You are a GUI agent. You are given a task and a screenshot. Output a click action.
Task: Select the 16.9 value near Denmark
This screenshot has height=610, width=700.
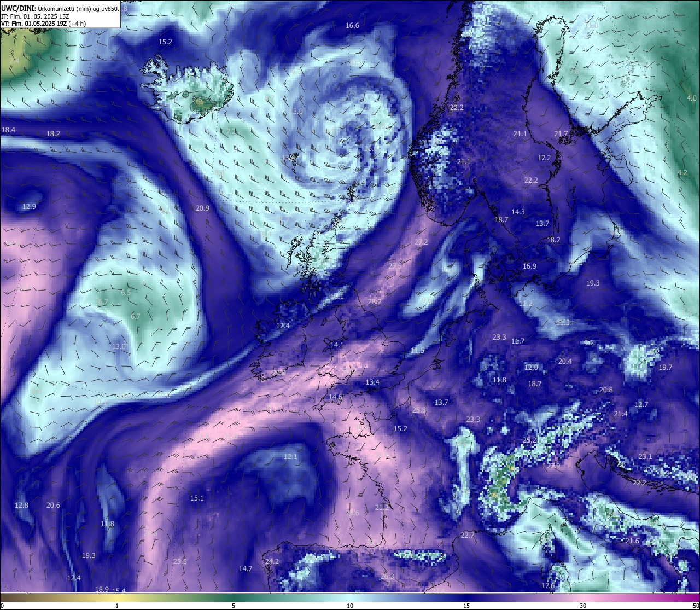[529, 266]
